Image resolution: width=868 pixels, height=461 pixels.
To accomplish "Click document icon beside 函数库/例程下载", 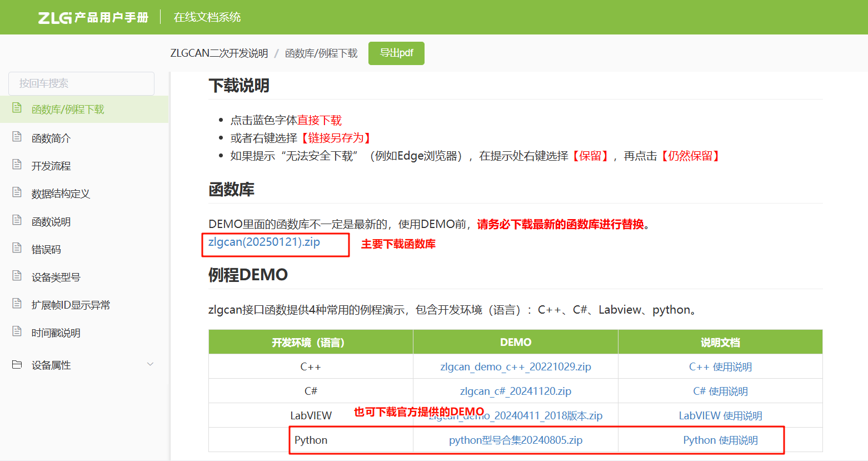I will tap(17, 108).
